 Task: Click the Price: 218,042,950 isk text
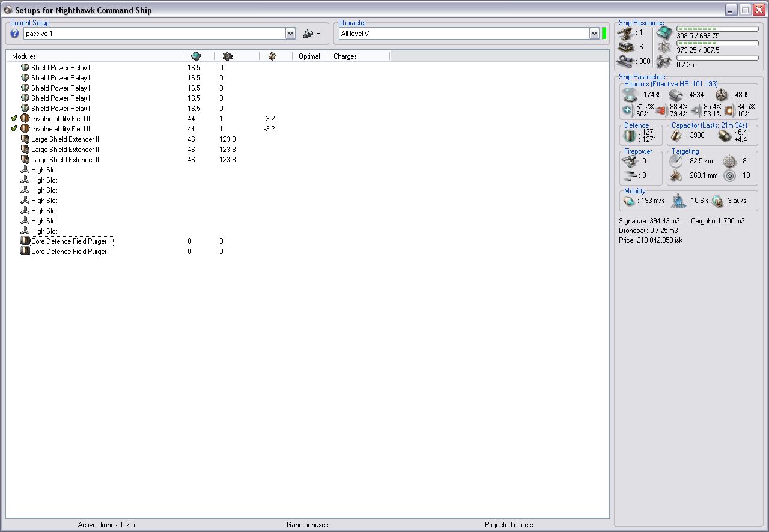pos(651,240)
